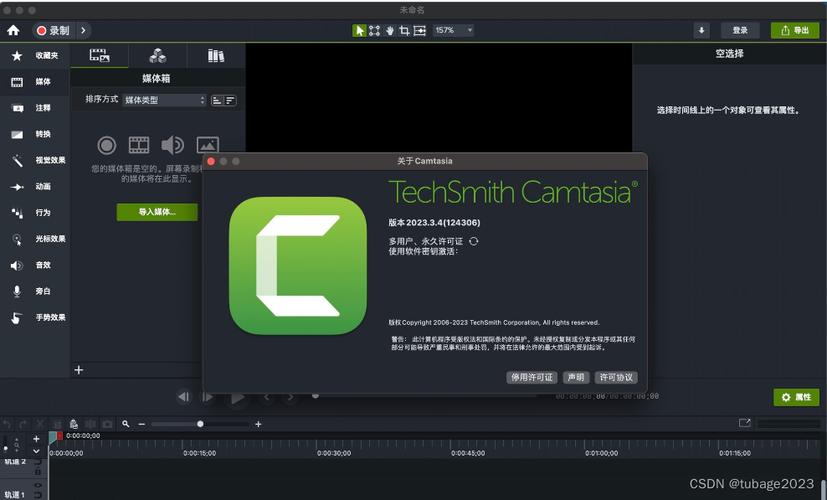Click the plus icon below media bin
Screen dimensions: 827x500
tap(79, 370)
